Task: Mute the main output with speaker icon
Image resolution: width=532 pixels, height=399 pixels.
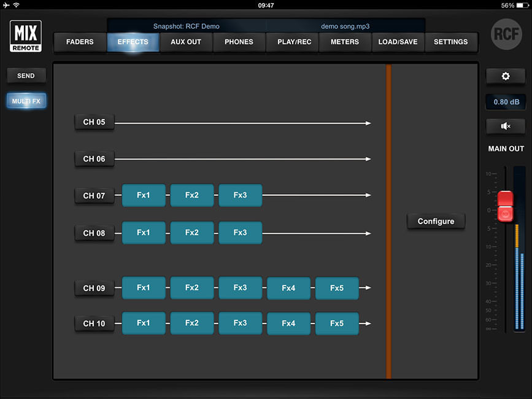Action: click(505, 126)
